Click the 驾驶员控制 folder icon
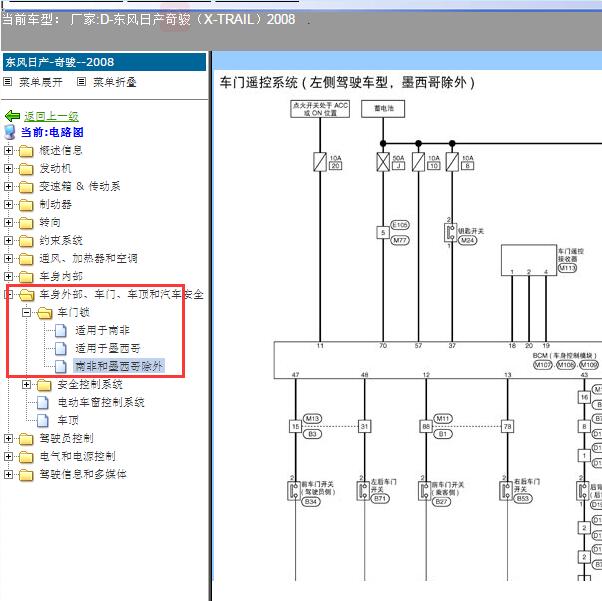This screenshot has width=602, height=601. (x=26, y=439)
